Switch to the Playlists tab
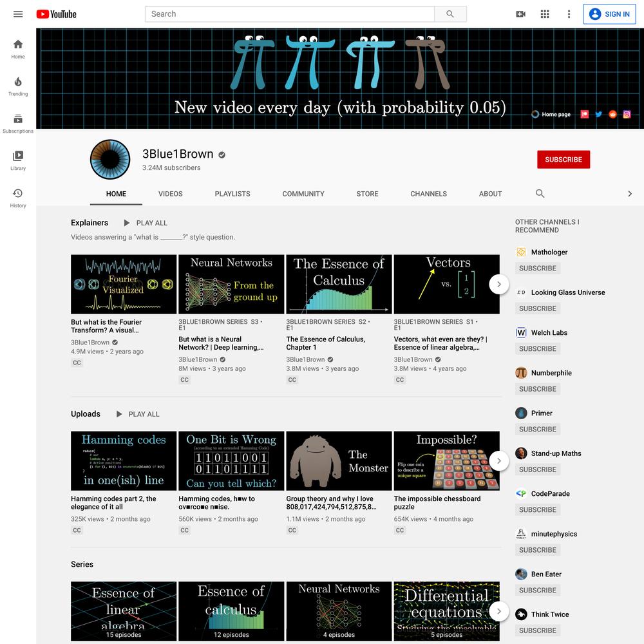The width and height of the screenshot is (644, 644). (x=232, y=194)
